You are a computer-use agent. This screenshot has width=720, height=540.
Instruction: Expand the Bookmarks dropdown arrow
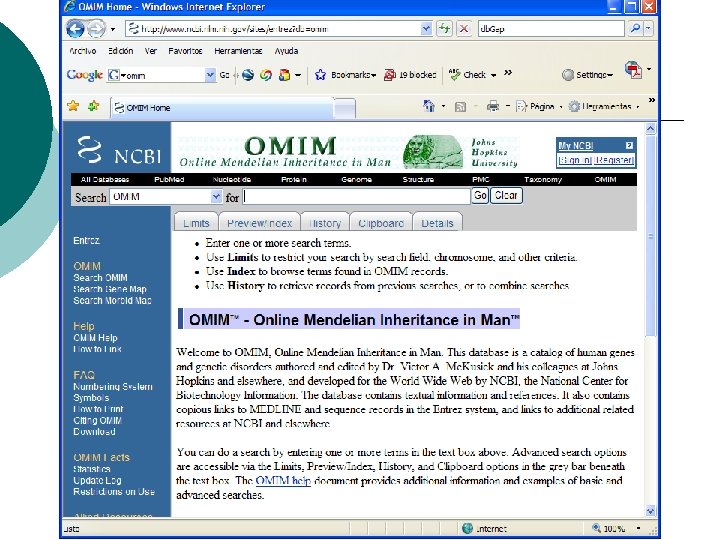tap(374, 75)
